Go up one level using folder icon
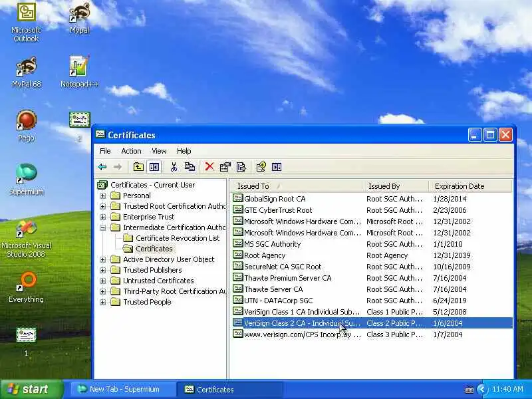532x399 pixels. pos(138,167)
